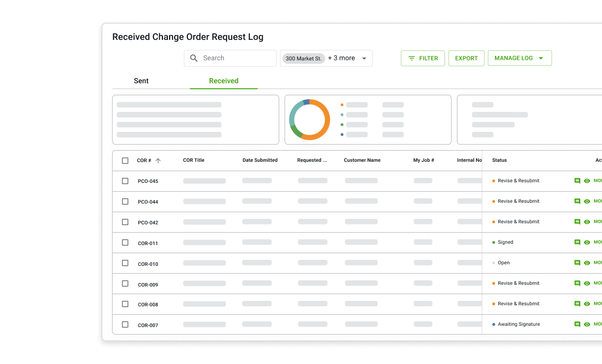
Task: Click the view eye icon for PCO-044
Action: (587, 202)
